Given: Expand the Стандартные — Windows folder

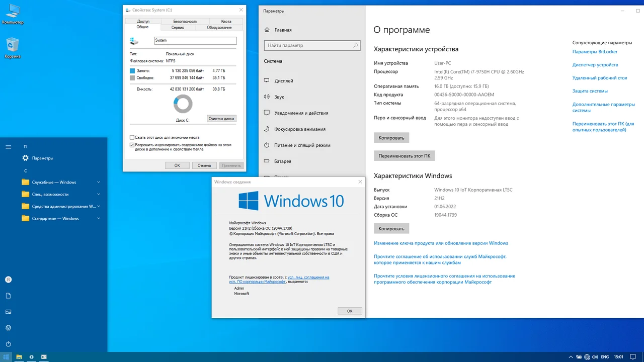Looking at the screenshot, I should pyautogui.click(x=61, y=218).
